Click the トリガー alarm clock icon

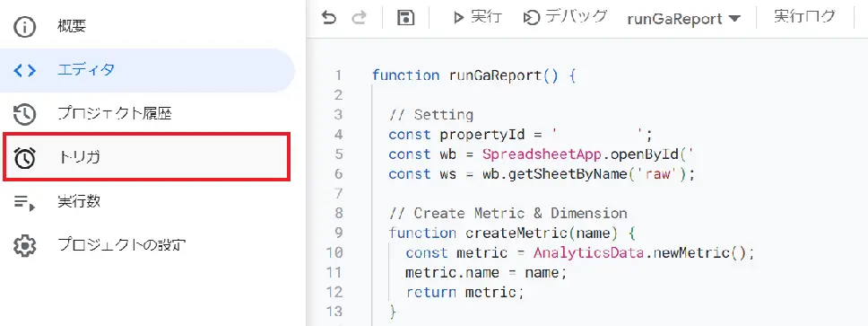pyautogui.click(x=24, y=158)
